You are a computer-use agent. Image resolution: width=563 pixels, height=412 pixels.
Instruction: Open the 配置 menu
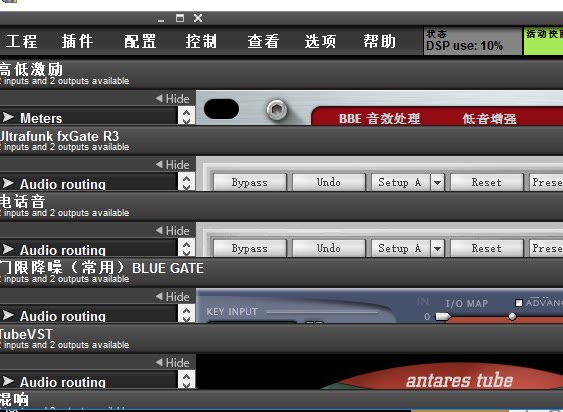(140, 41)
